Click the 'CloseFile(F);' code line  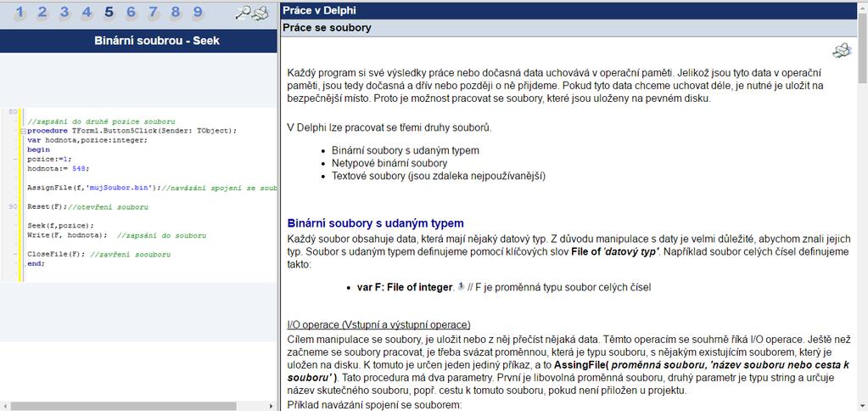coord(56,255)
